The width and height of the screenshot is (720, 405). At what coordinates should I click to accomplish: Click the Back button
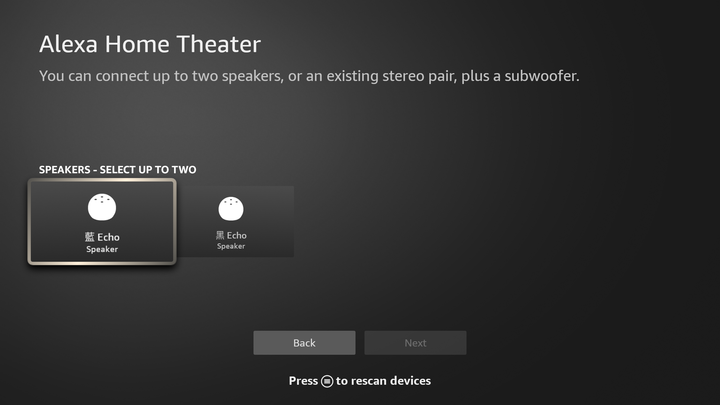click(x=304, y=343)
